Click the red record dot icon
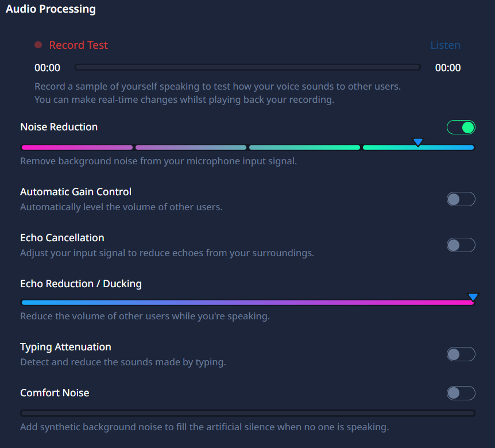 [x=38, y=45]
